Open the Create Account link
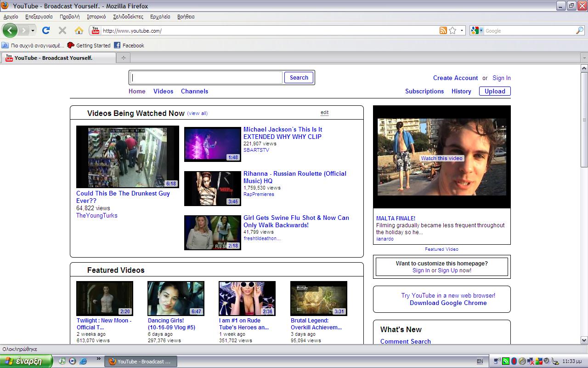 (x=456, y=78)
